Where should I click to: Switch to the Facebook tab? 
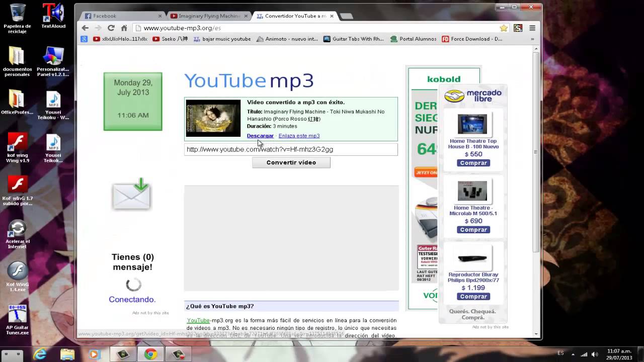pos(123,16)
